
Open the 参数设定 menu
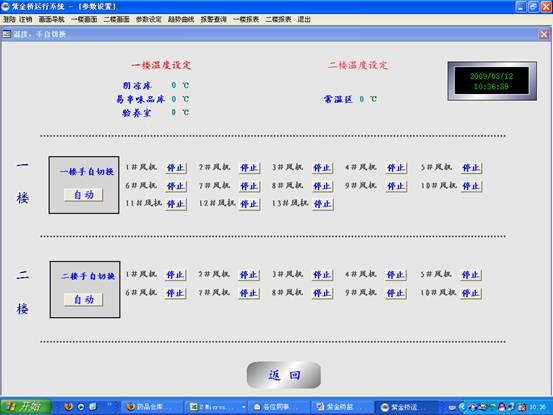point(148,19)
